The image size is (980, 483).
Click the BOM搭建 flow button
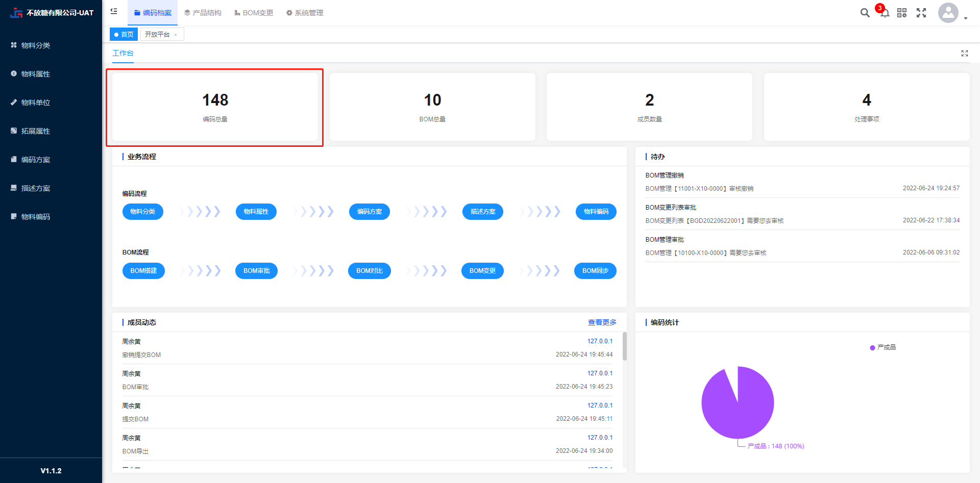point(143,271)
